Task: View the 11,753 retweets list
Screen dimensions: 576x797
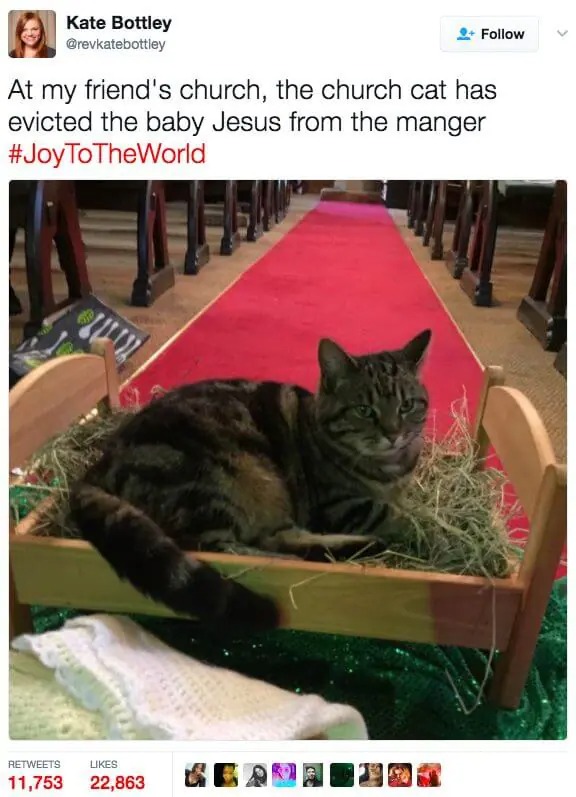Action: click(x=36, y=782)
